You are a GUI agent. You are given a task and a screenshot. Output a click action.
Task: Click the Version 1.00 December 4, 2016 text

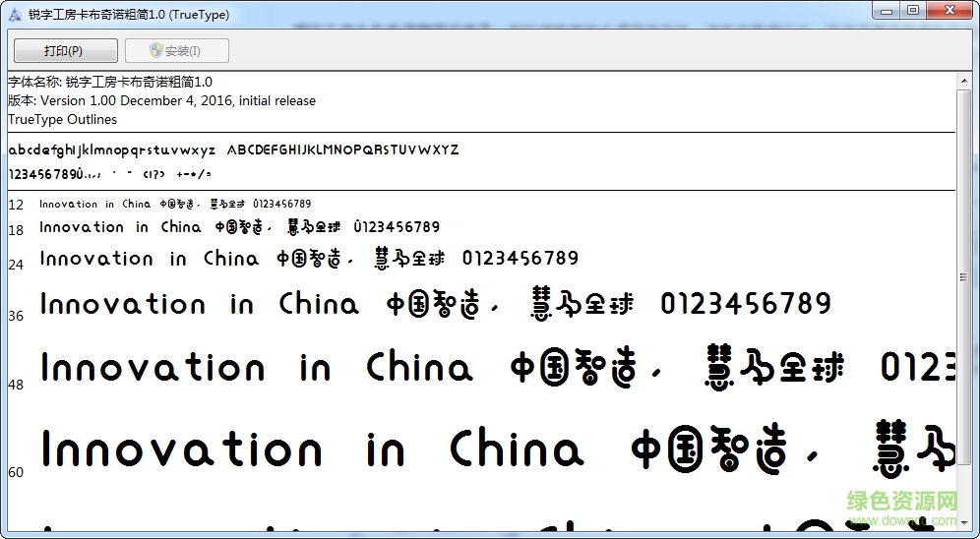(178, 100)
